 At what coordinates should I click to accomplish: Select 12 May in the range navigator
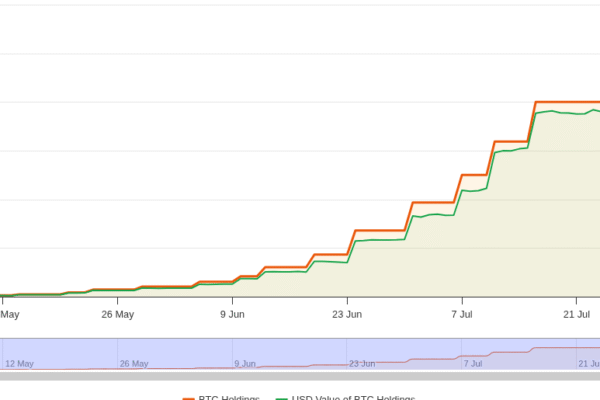[x=20, y=363]
